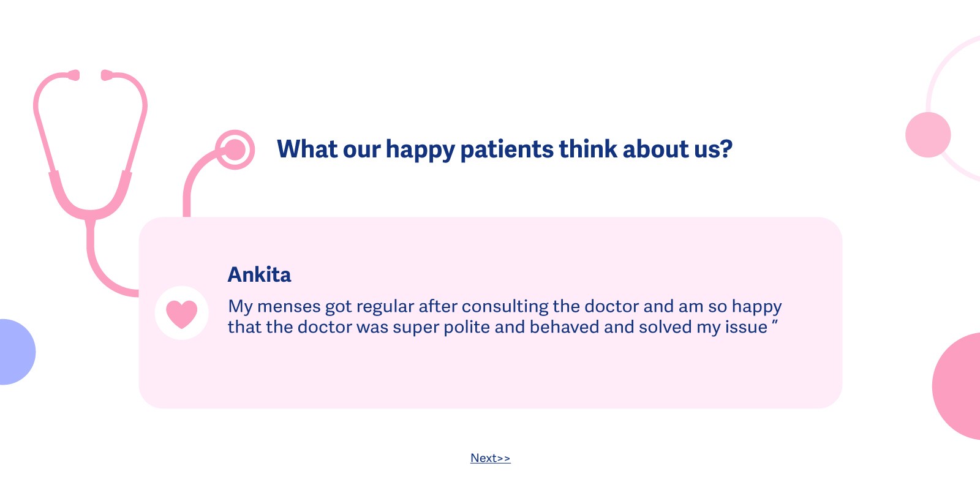Click the Next>> link
Image resolution: width=980 pixels, height=490 pixels.
[490, 458]
